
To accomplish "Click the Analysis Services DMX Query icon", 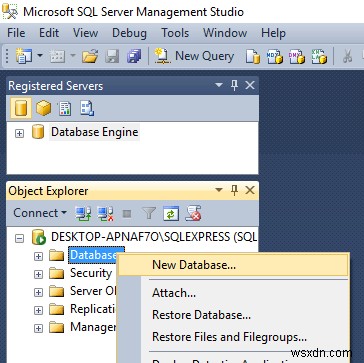I will coord(297,56).
